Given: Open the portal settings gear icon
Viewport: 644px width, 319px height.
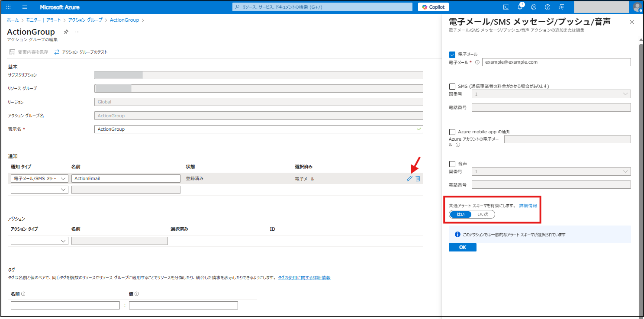Looking at the screenshot, I should click(x=534, y=7).
